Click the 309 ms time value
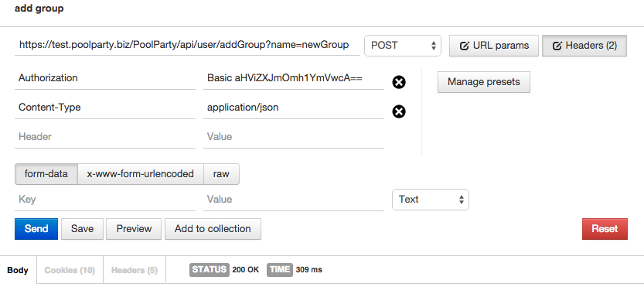Image resolution: width=644 pixels, height=294 pixels. [x=309, y=270]
